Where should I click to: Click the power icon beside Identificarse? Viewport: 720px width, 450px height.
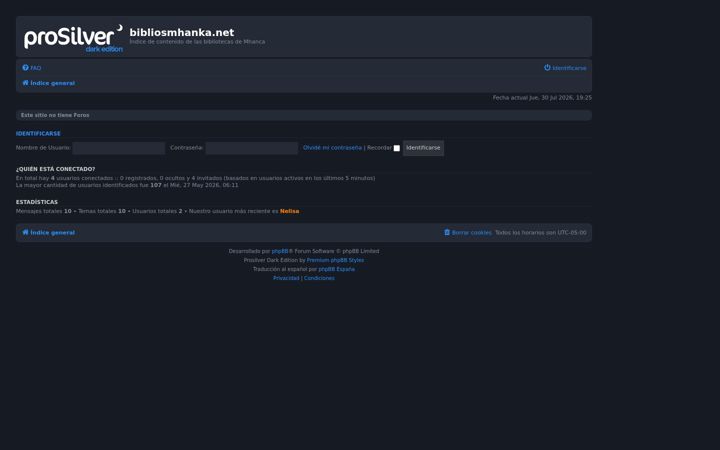pyautogui.click(x=547, y=68)
